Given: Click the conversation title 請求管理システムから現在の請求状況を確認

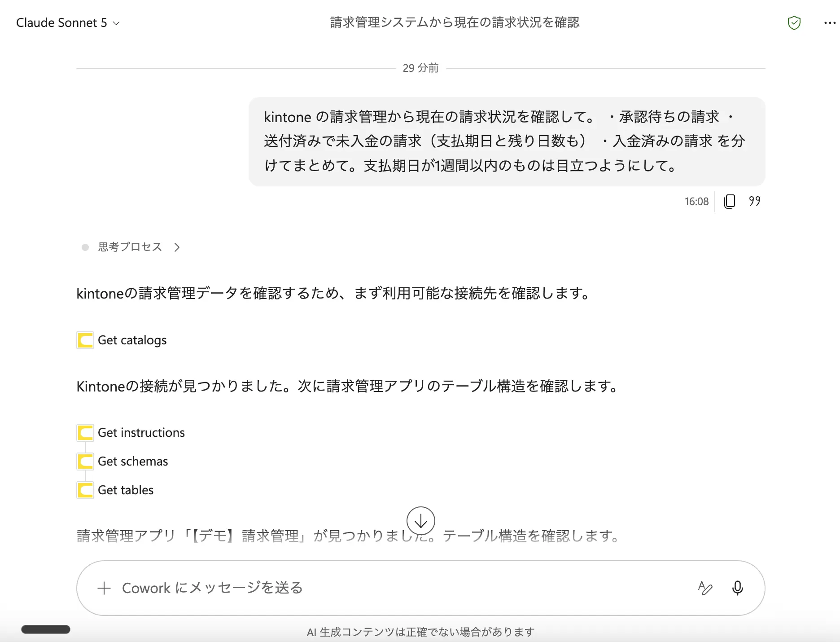Looking at the screenshot, I should [x=455, y=22].
